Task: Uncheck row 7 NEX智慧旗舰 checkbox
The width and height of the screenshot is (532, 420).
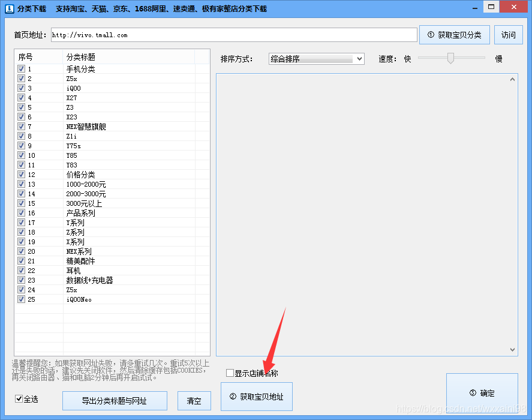Action: (x=21, y=127)
